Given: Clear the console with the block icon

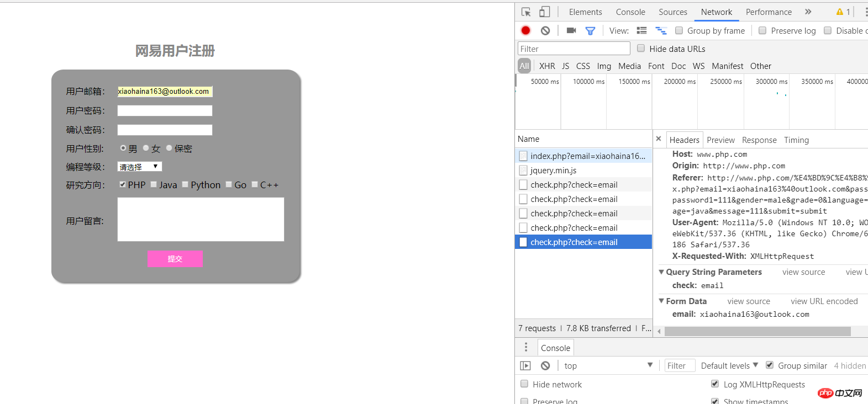Looking at the screenshot, I should point(545,365).
